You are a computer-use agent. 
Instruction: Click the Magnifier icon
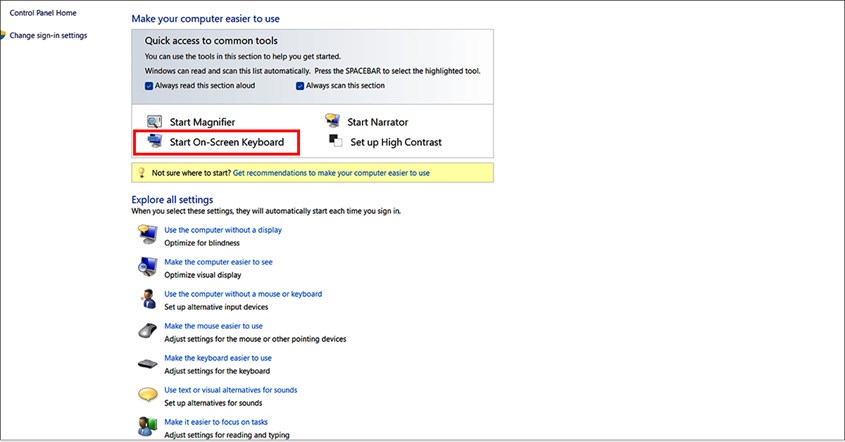(154, 122)
